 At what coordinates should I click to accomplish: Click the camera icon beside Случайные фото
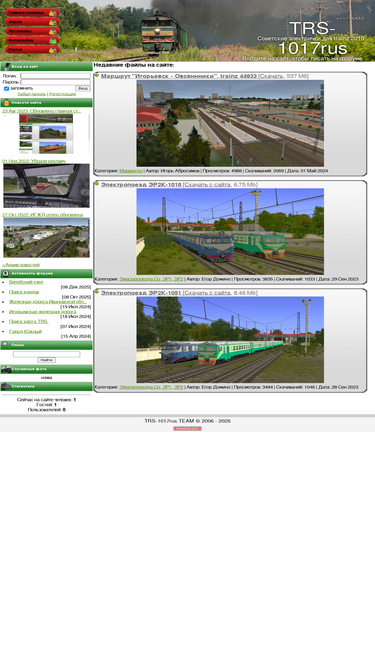(x=6, y=369)
